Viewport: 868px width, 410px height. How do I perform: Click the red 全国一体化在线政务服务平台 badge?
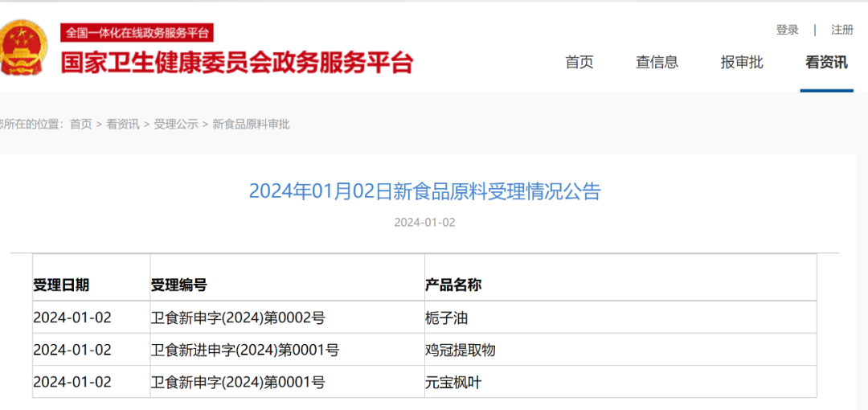[x=137, y=33]
